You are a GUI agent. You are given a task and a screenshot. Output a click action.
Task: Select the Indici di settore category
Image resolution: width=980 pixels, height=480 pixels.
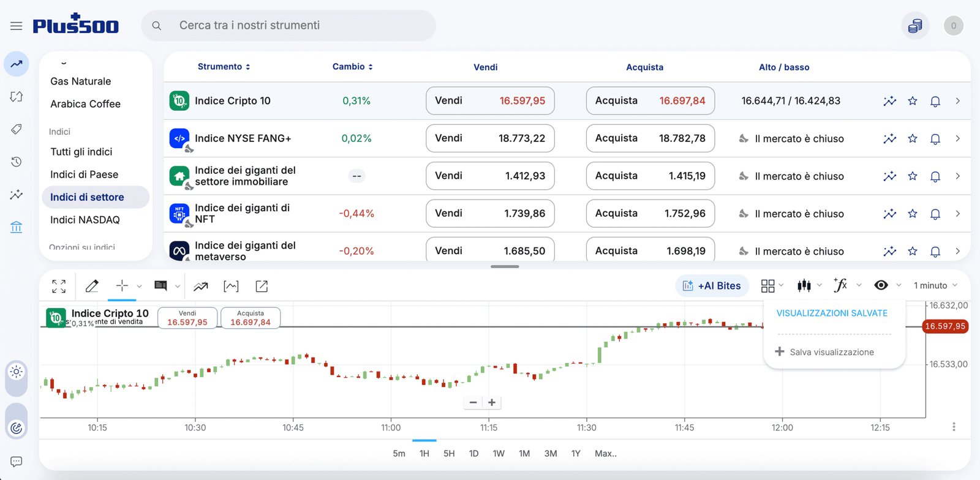click(96, 197)
